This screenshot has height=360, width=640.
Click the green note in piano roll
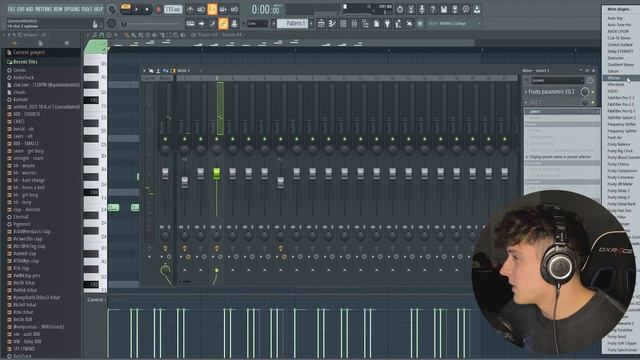tap(113, 208)
